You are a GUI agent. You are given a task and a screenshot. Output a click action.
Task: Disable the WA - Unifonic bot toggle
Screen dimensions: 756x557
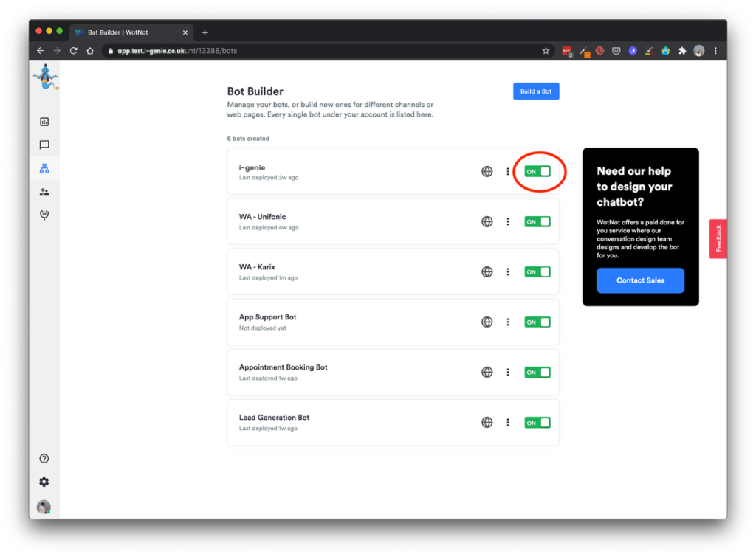coord(537,221)
